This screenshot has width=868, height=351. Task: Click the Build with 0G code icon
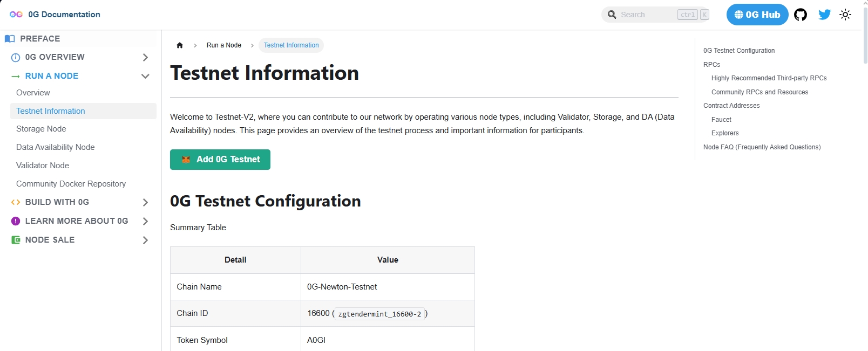pos(16,202)
